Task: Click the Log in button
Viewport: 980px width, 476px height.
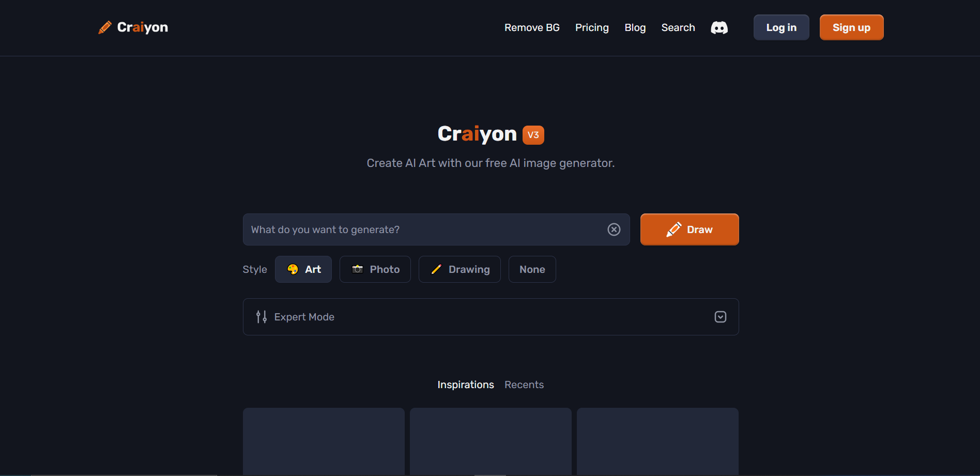Action: (781, 27)
